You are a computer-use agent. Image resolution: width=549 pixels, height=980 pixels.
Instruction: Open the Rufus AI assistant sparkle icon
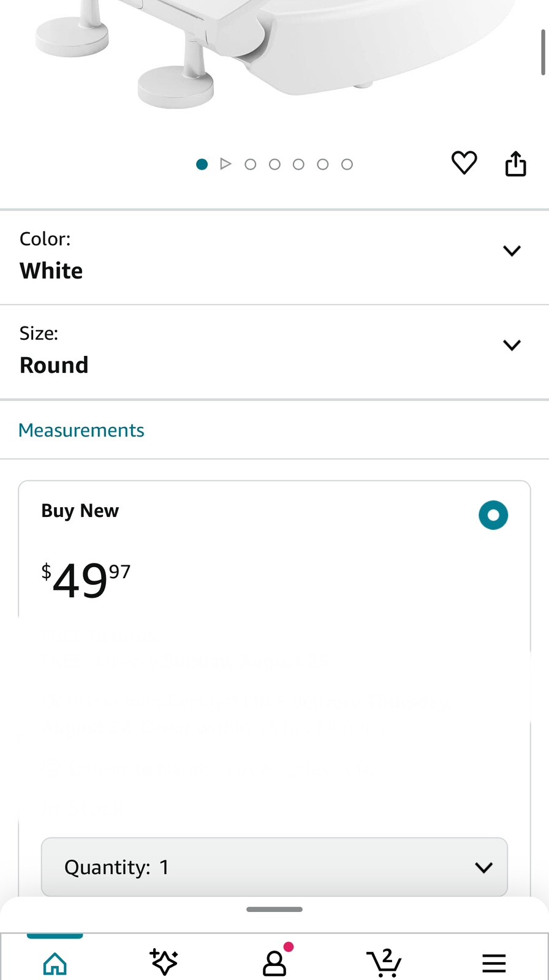(164, 962)
